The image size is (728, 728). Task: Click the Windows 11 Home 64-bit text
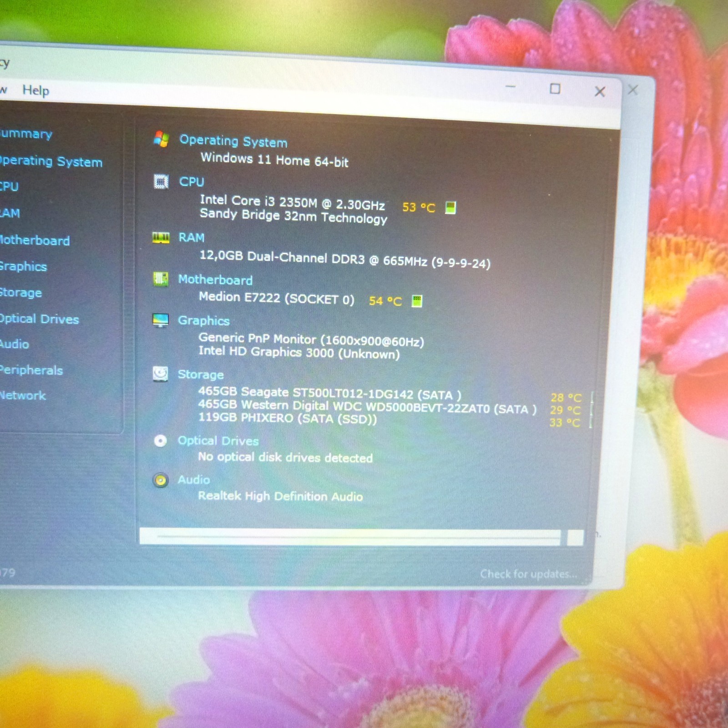[x=274, y=160]
